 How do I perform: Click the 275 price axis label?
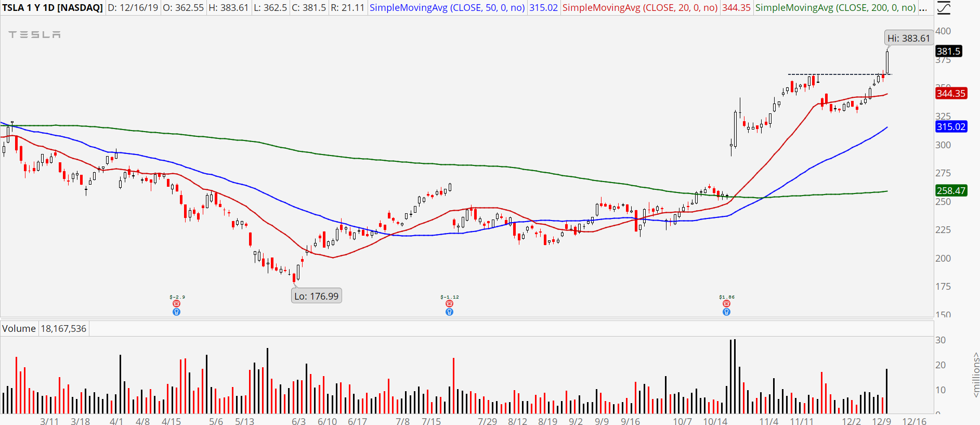943,173
